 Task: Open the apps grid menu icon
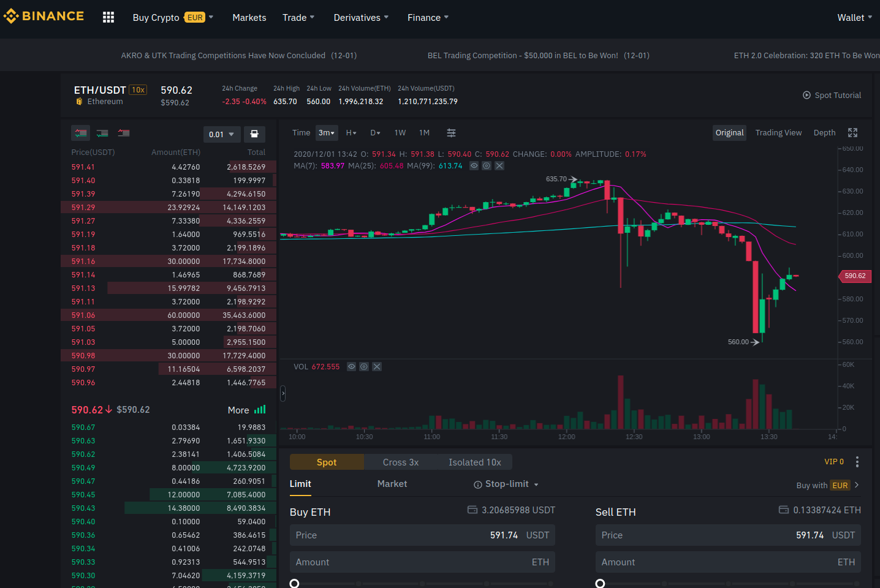click(x=108, y=17)
